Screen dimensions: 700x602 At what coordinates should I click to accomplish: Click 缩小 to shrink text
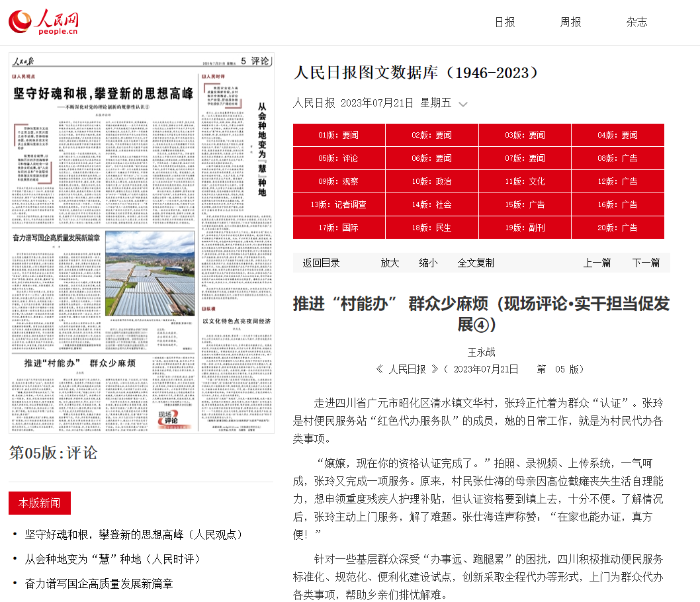(x=428, y=263)
